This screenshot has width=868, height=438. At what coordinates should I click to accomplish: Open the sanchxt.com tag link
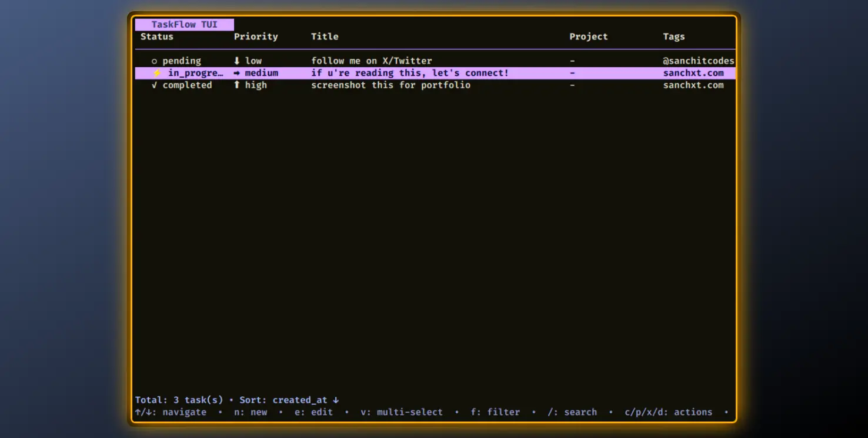pyautogui.click(x=695, y=73)
